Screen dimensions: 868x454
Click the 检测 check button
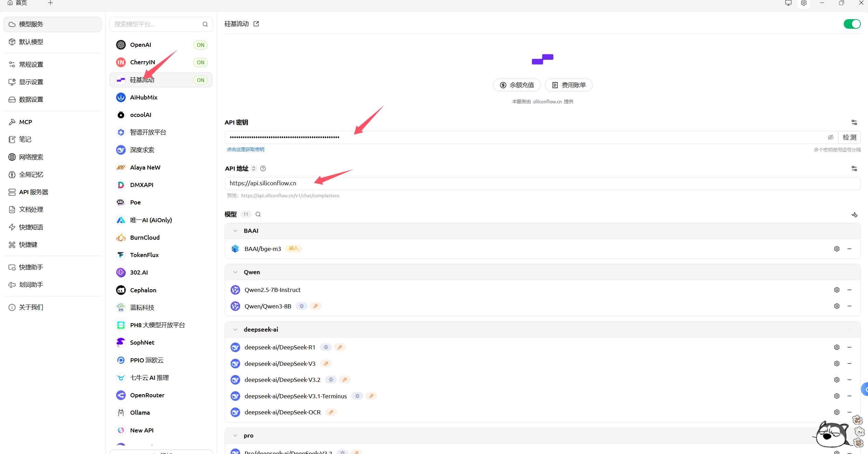[x=849, y=137]
